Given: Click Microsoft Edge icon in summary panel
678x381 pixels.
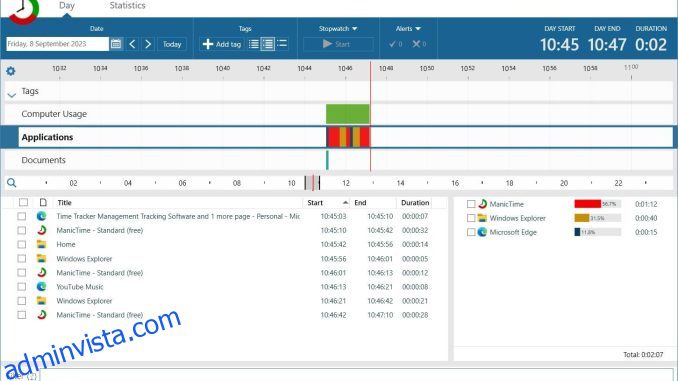Looking at the screenshot, I should pyautogui.click(x=483, y=232).
